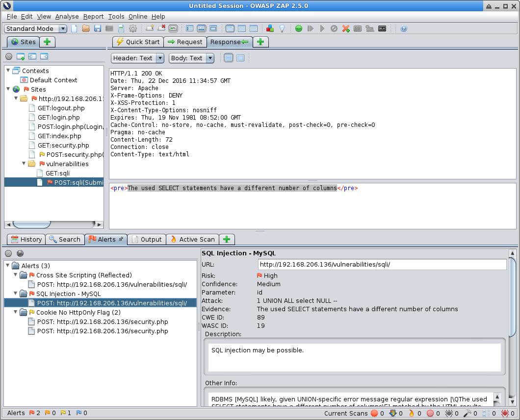The height and width of the screenshot is (420, 520).
Task: Click the New Session toolbar icon
Action: 74,28
